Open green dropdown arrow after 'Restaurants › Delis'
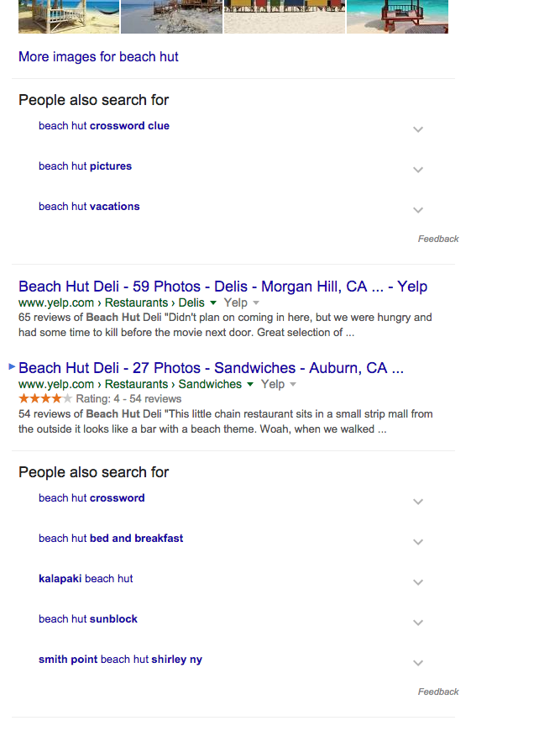 pyautogui.click(x=213, y=302)
